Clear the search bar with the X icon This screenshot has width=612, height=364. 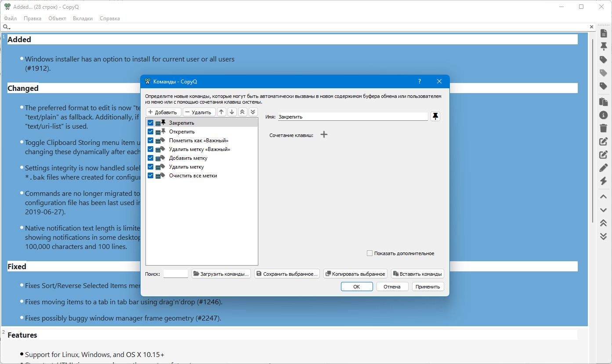click(591, 27)
